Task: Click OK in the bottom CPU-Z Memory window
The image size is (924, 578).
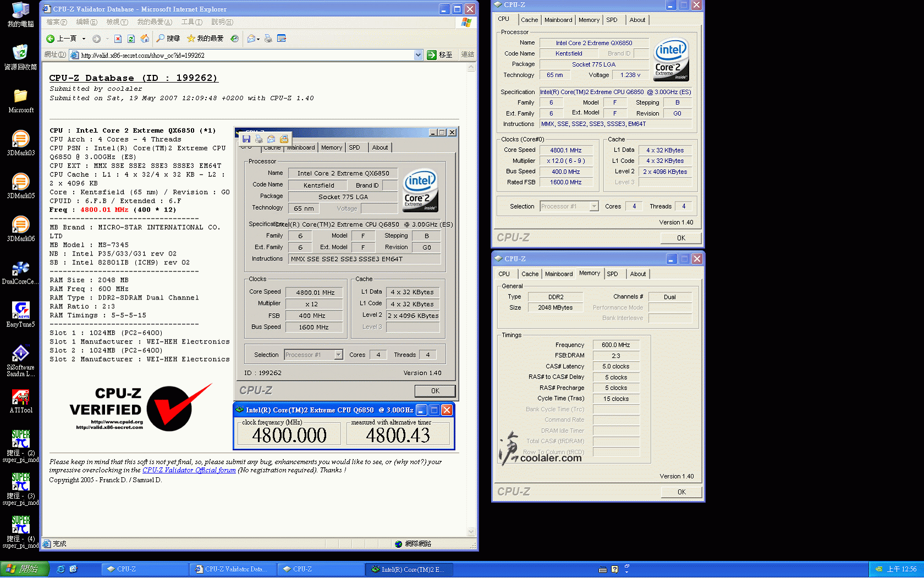Action: pyautogui.click(x=681, y=492)
